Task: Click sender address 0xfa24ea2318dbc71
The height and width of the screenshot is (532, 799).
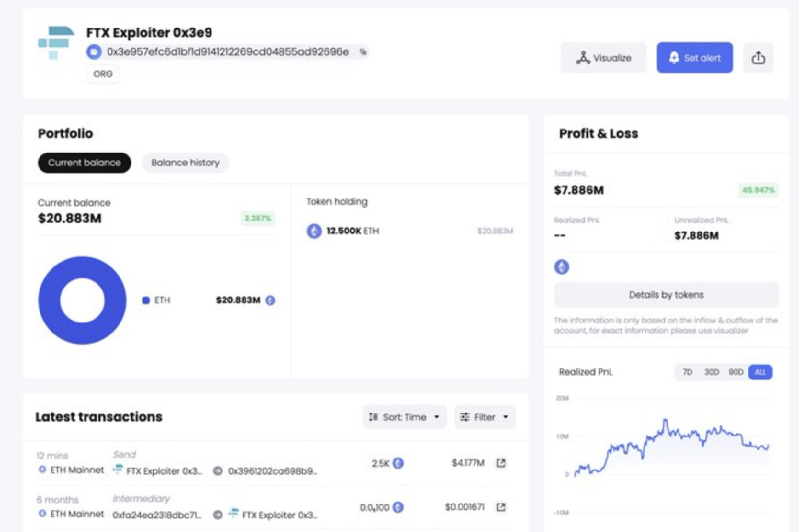Action: pyautogui.click(x=157, y=515)
